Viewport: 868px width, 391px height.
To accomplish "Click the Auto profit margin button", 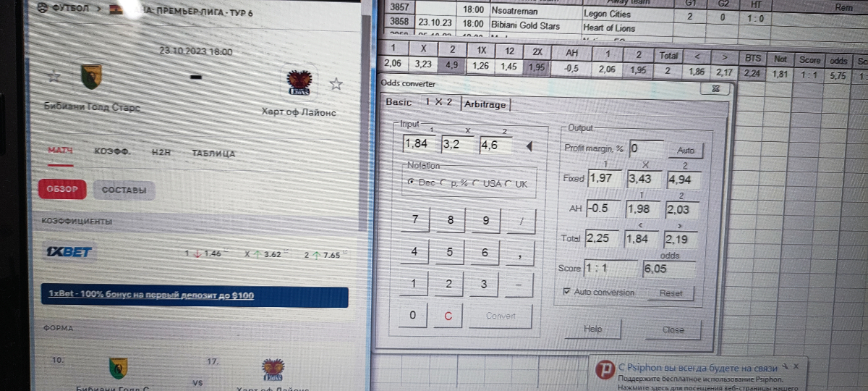I will point(685,151).
